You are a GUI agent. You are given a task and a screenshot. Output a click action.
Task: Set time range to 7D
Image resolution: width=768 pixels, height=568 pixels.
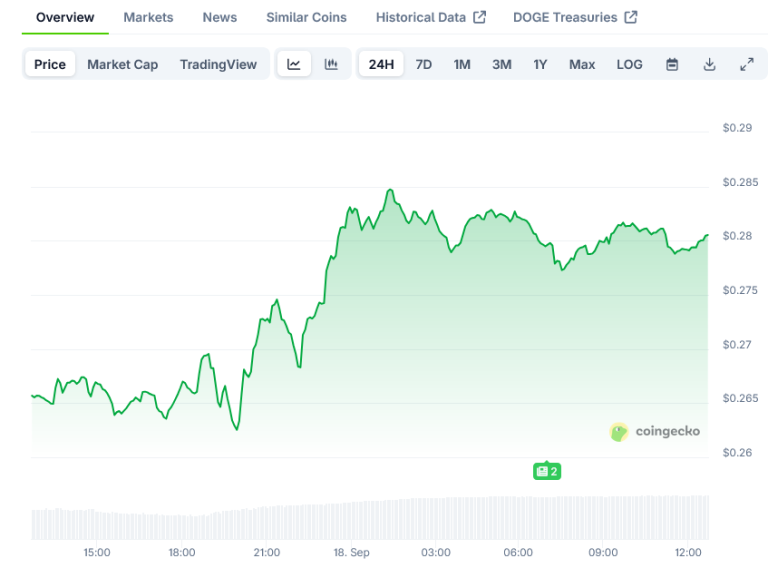(x=424, y=64)
